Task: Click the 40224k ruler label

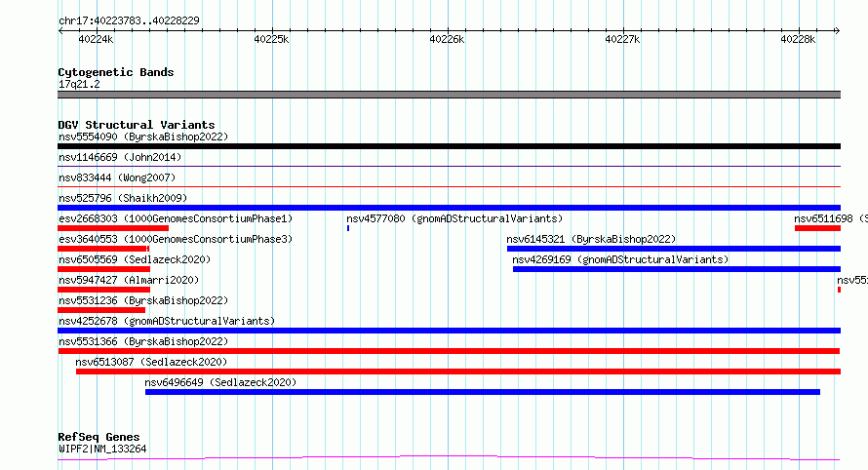Action: 96,39
